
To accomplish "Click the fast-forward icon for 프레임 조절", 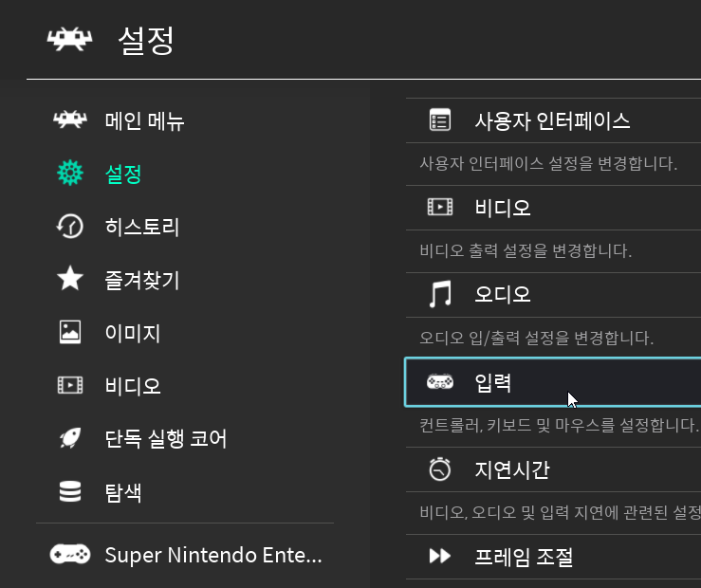I will click(x=440, y=556).
